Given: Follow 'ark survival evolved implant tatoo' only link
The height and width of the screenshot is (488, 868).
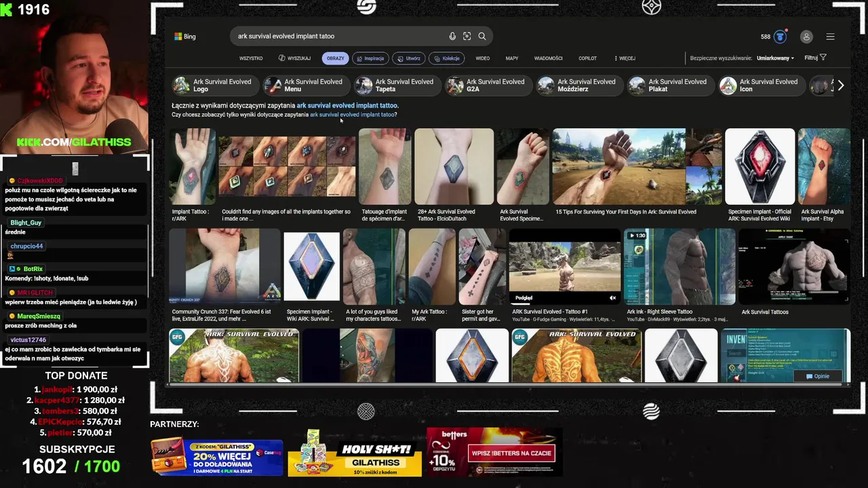Looking at the screenshot, I should tap(353, 115).
